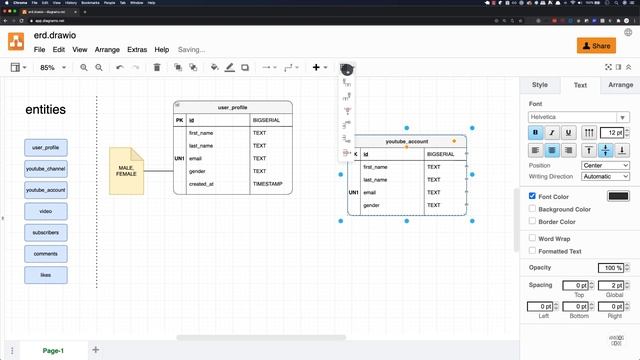Viewport: 640px width, 360px height.
Task: Enable the Background Color checkbox
Action: tap(532, 209)
